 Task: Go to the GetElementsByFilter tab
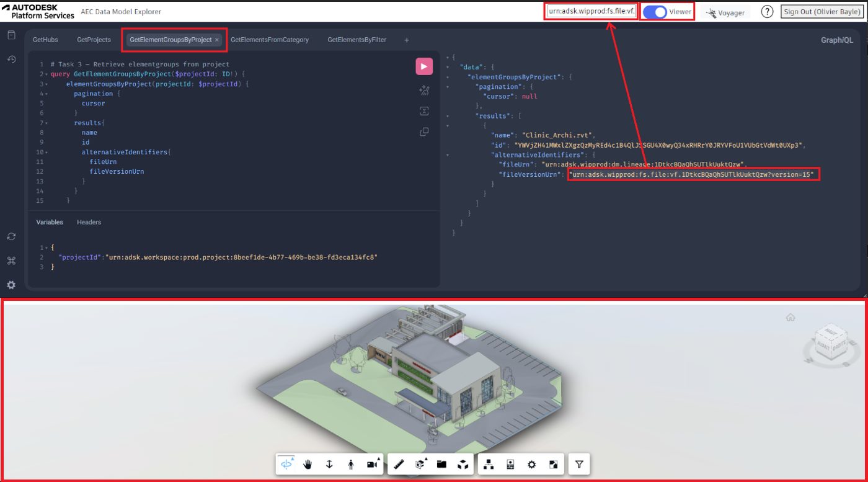357,40
